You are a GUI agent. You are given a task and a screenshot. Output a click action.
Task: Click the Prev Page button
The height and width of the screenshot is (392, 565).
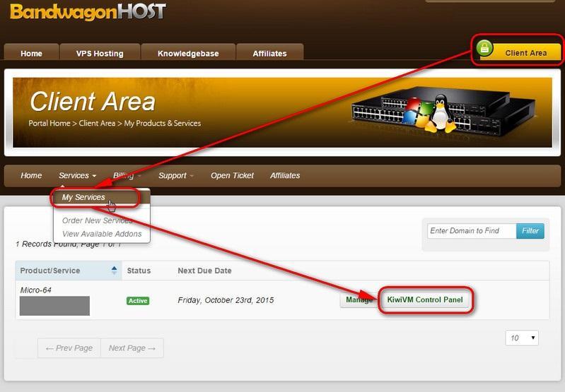pyautogui.click(x=69, y=348)
